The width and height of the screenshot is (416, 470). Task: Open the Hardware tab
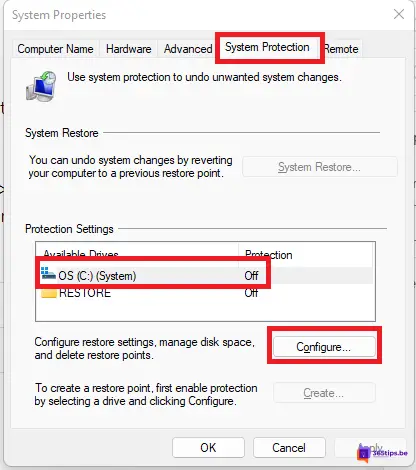(x=128, y=49)
